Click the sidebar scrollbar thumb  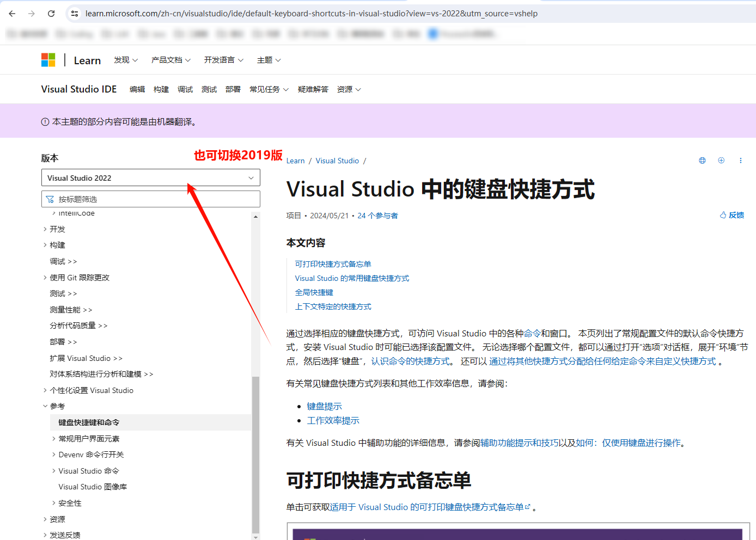tap(255, 454)
